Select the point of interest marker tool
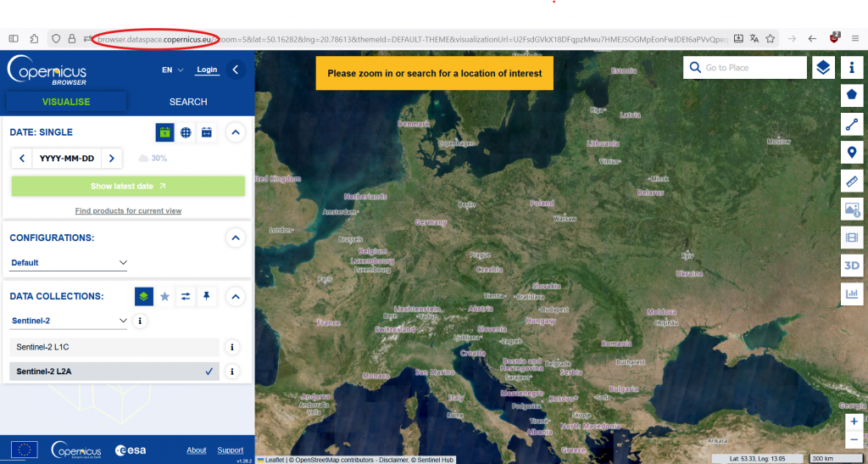 click(852, 153)
